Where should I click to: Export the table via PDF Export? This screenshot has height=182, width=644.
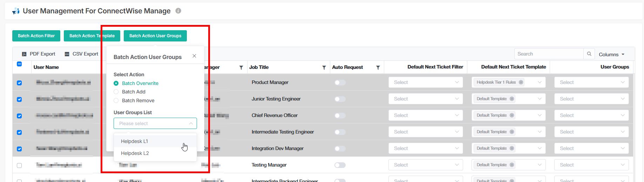pyautogui.click(x=39, y=54)
